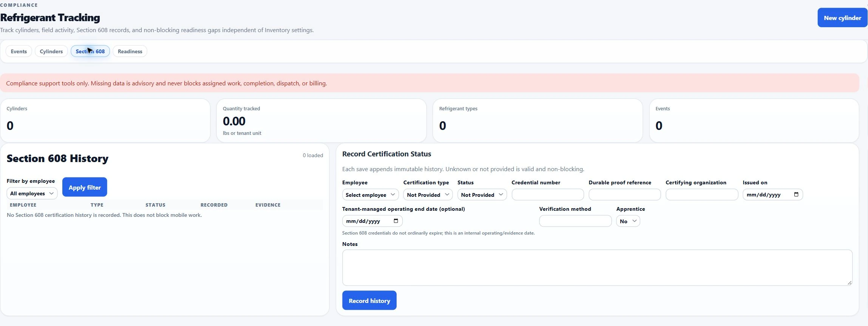Viewport: 868px width, 326px height.
Task: Focus the Certifying organization input
Action: pyautogui.click(x=702, y=195)
